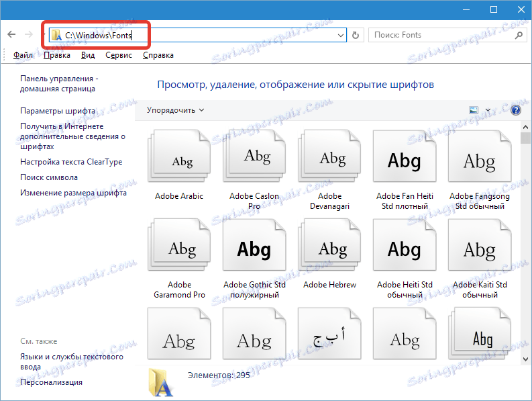Open Поиск символа link
532x401 pixels.
click(x=49, y=177)
